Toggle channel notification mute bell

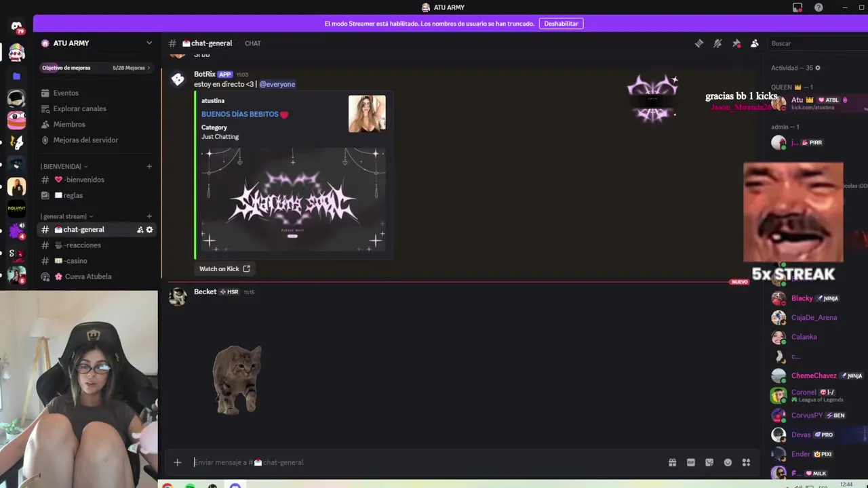[717, 43]
